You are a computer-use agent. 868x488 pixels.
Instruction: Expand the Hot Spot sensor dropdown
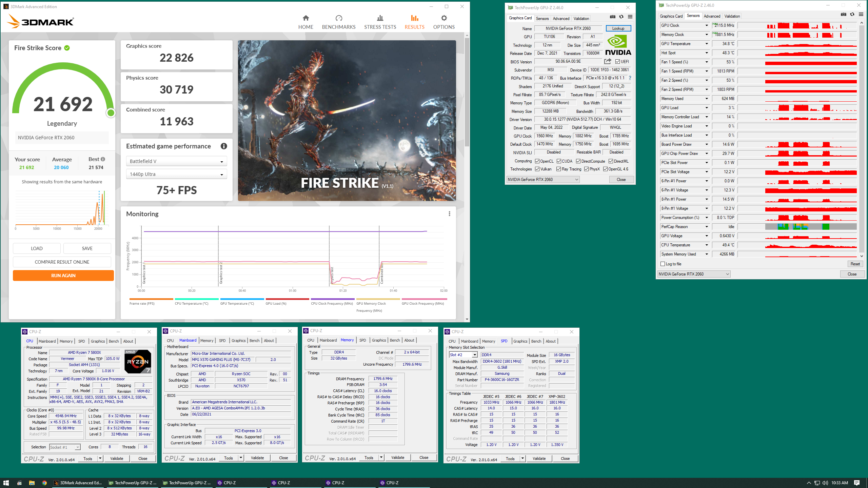coord(707,53)
